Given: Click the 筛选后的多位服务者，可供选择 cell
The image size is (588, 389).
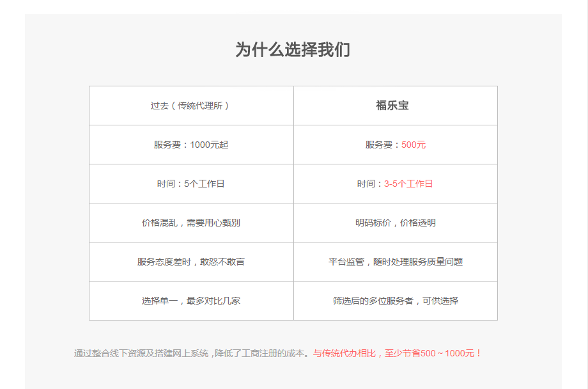Looking at the screenshot, I should point(396,301).
